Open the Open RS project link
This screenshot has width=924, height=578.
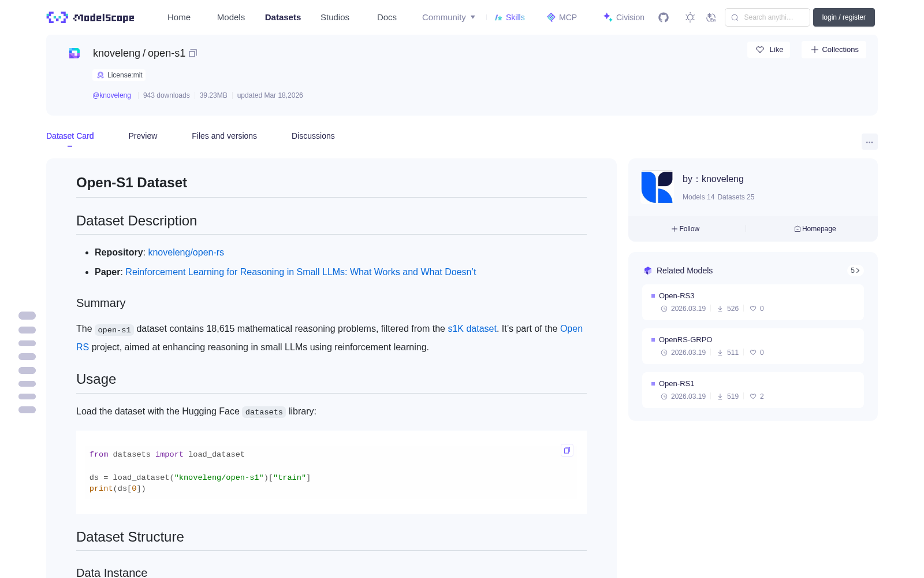(x=571, y=329)
